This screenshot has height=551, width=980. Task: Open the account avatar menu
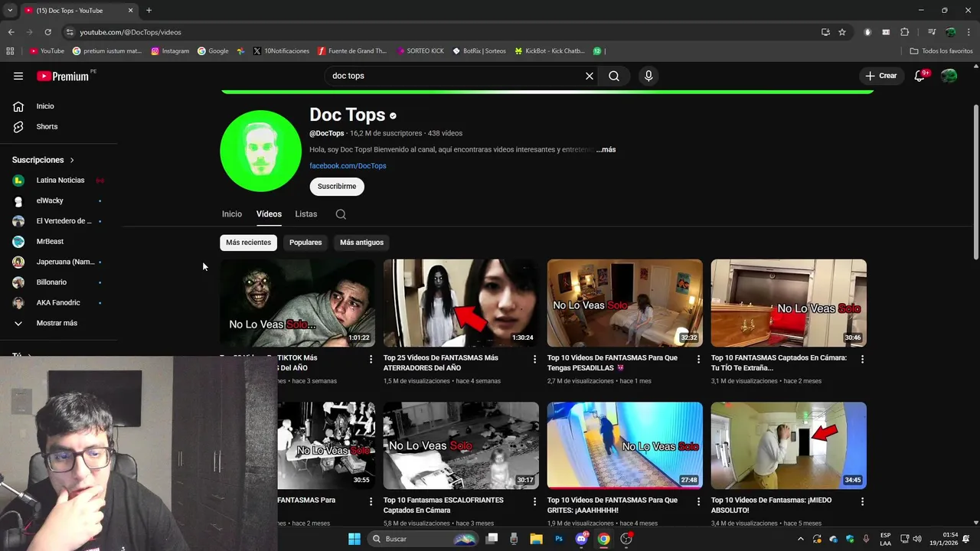(x=949, y=76)
